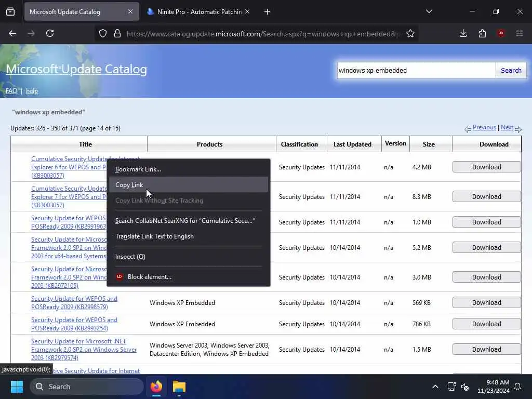This screenshot has height=399, width=532.
Task: Go to the Next results page
Action: point(507,127)
